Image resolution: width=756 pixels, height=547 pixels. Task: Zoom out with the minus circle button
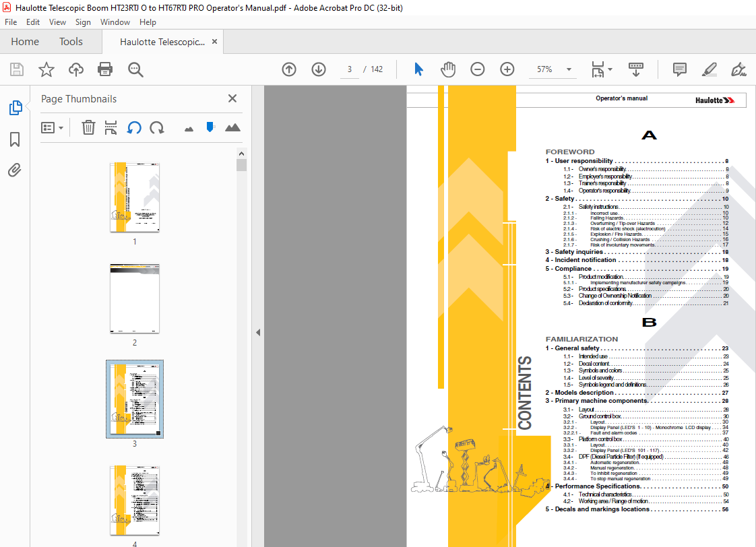coord(477,69)
